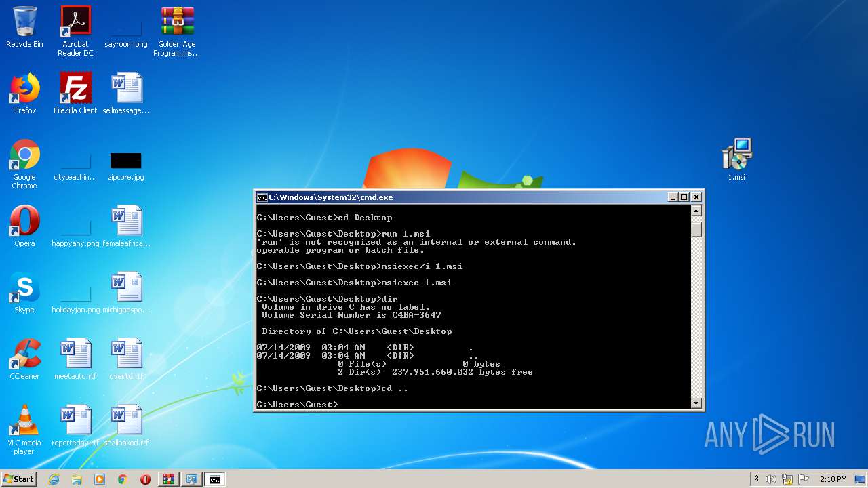Select the reportednv.rtf document
Screen dimensions: 868x488
pyautogui.click(x=75, y=426)
